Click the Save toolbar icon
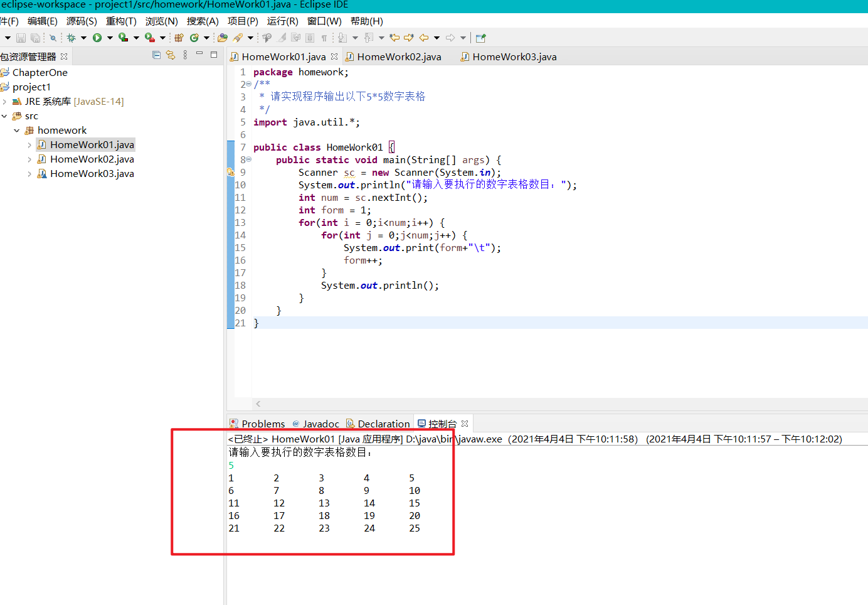 (x=21, y=38)
